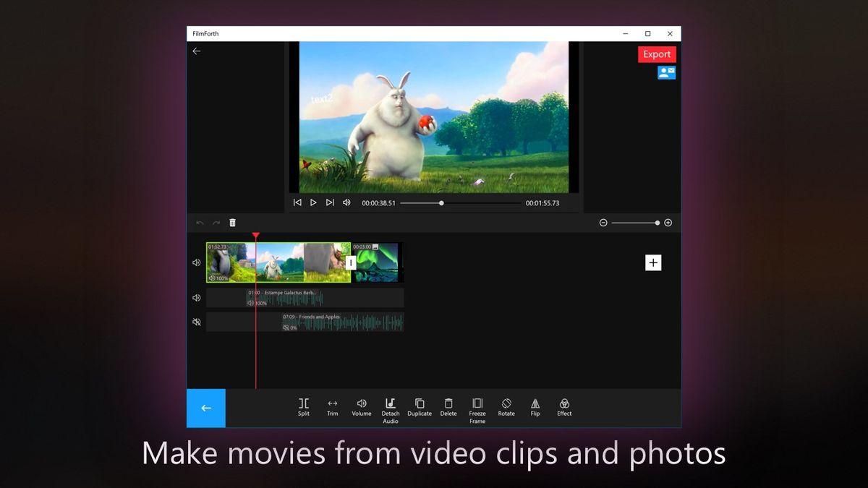Screen dimensions: 868x488
Task: Go back with top-left arrow
Action: pyautogui.click(x=196, y=51)
